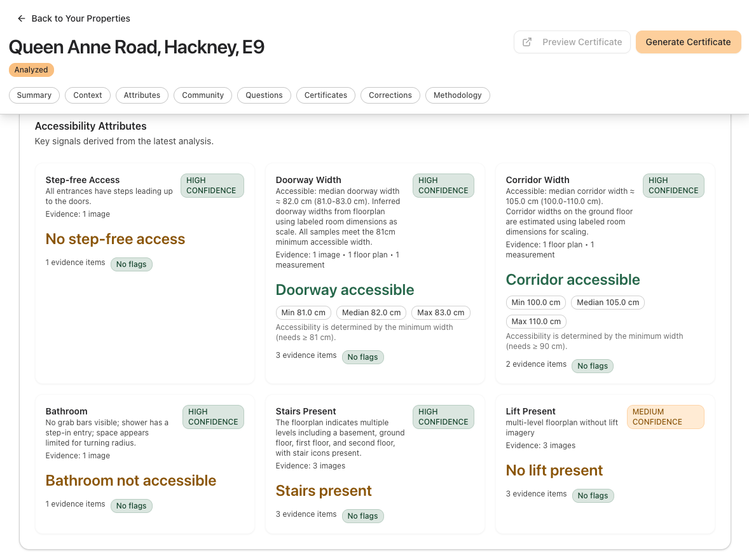This screenshot has width=749, height=560.
Task: Open the Summary tab
Action: tap(34, 95)
